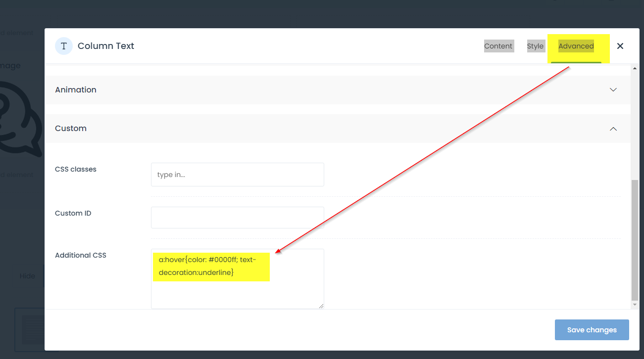Click the Column Text T icon

pos(64,46)
